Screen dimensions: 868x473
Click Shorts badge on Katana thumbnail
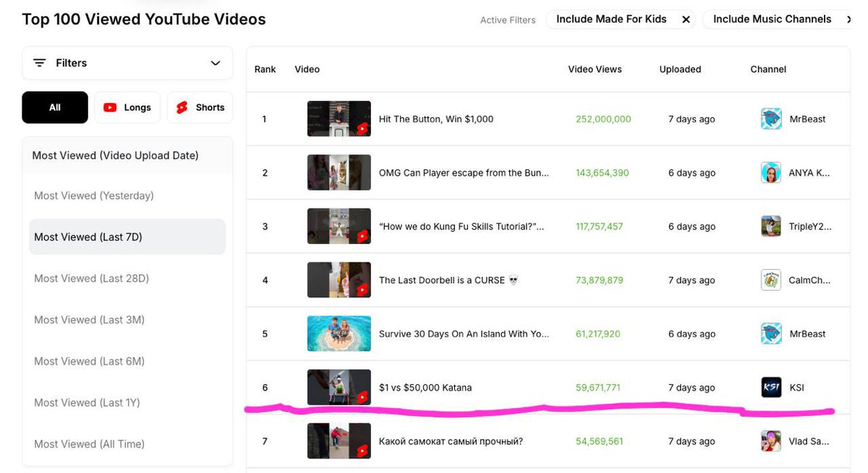tap(362, 397)
